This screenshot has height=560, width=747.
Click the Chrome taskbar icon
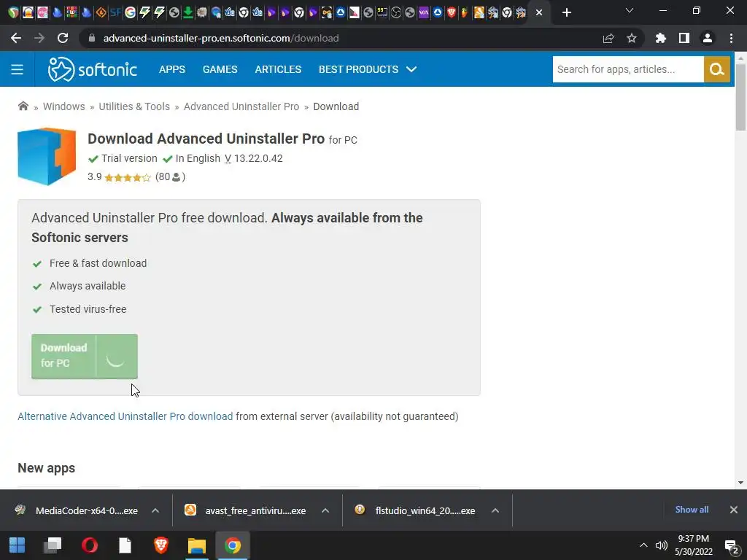(233, 545)
